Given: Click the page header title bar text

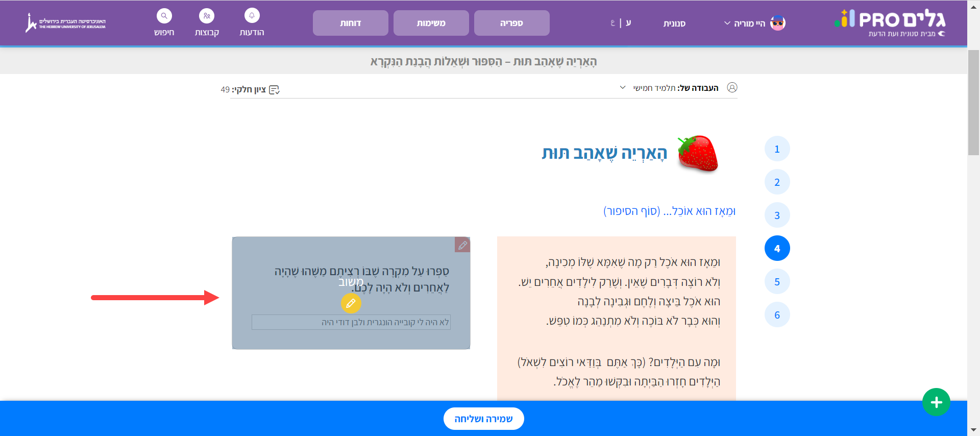Looking at the screenshot, I should [x=483, y=62].
